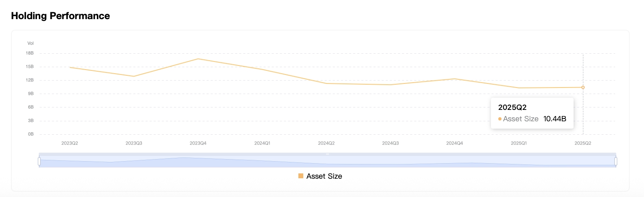The image size is (644, 197).
Task: Click the right zoom slider handle
Action: 616,162
